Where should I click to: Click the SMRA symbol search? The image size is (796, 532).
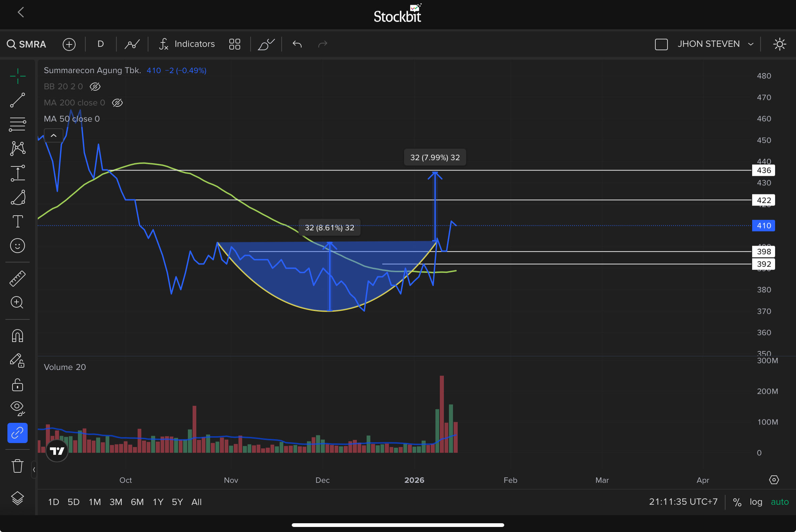pyautogui.click(x=27, y=44)
